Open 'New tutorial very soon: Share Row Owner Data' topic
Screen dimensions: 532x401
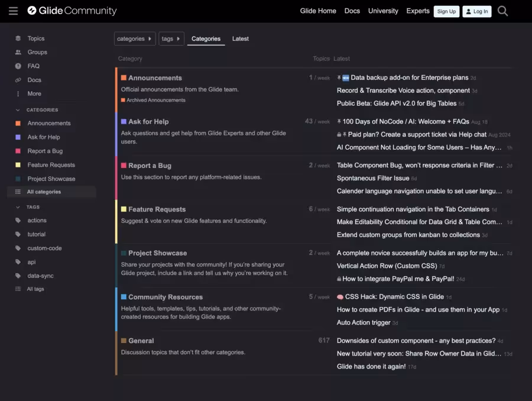tap(419, 354)
